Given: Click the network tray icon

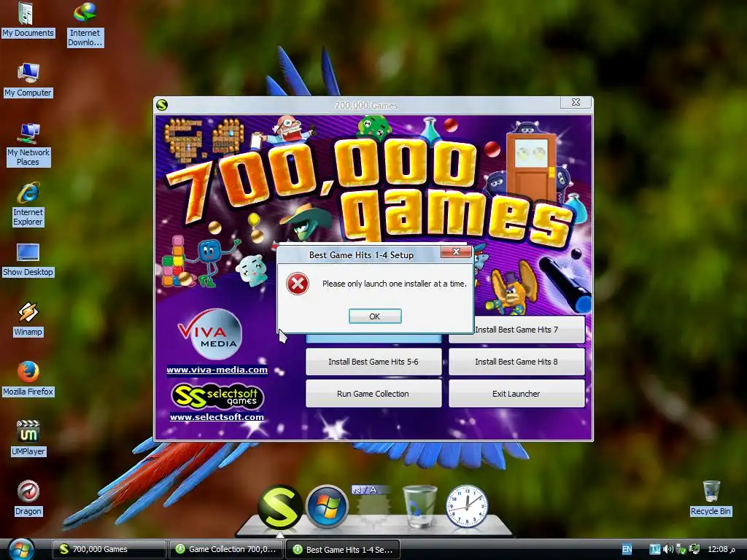Looking at the screenshot, I should [694, 550].
